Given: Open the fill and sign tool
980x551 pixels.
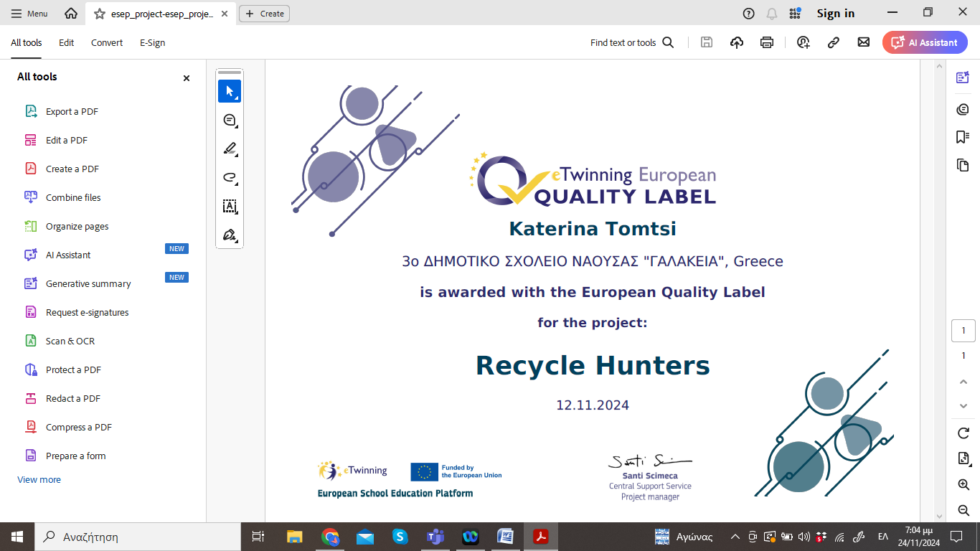Looking at the screenshot, I should click(x=230, y=235).
